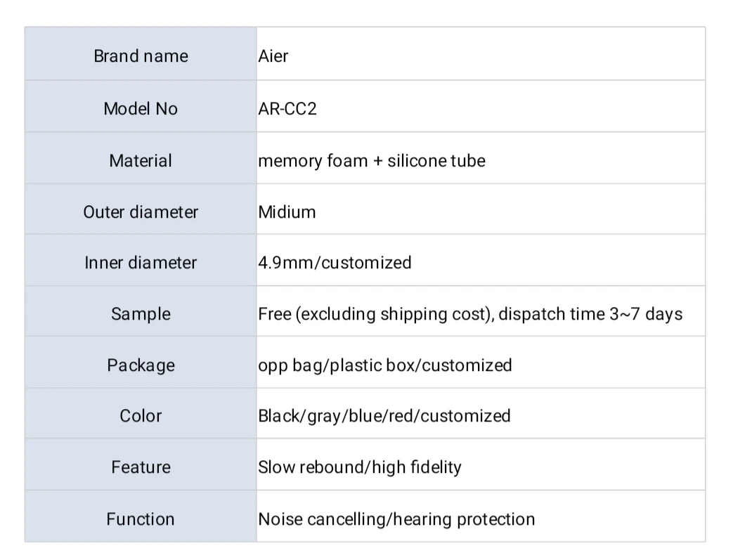Screen dimensions: 733x560
Task: Click the Color label cell
Action: 141,413
